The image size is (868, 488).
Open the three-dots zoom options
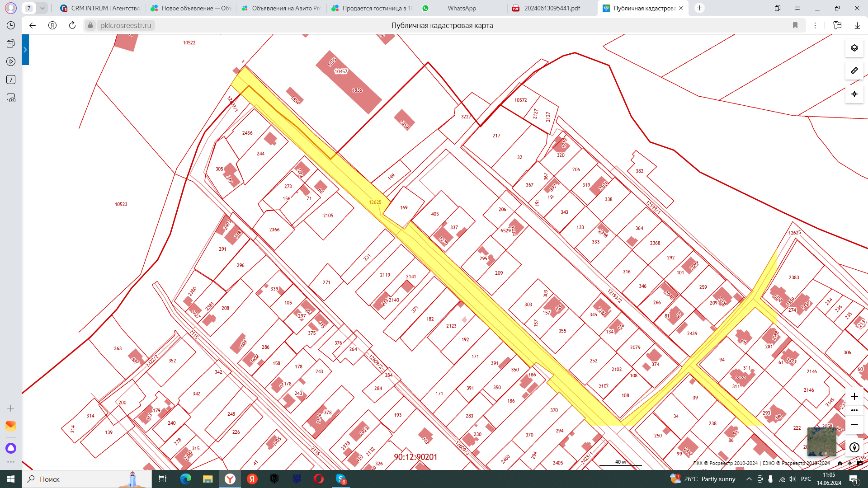click(854, 410)
